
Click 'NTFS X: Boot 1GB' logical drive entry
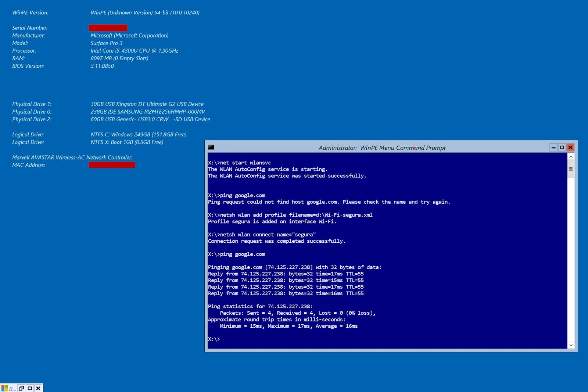[x=127, y=142]
